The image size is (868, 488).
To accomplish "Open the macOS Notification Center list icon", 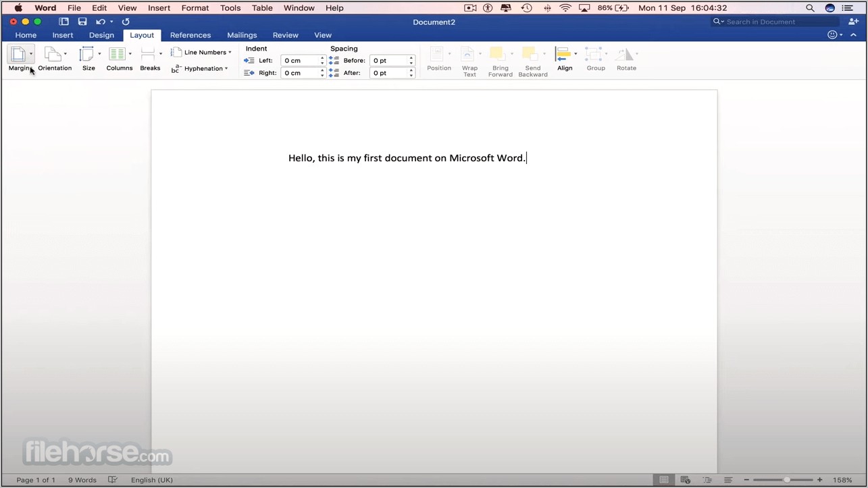I will coord(847,8).
